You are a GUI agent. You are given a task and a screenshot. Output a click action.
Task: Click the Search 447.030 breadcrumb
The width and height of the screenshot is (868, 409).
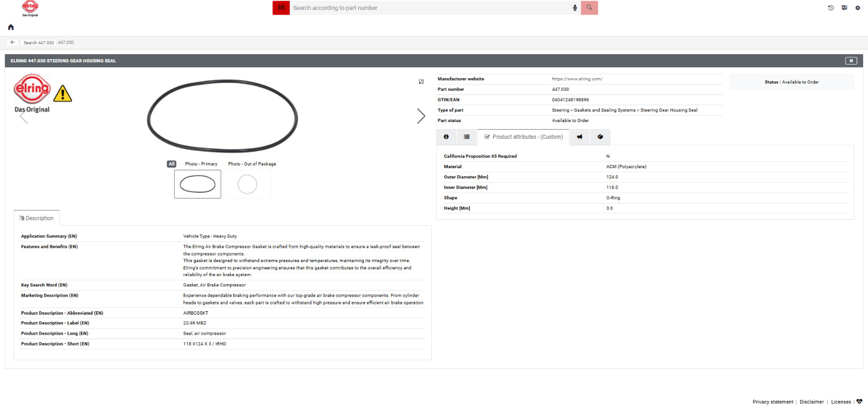39,42
